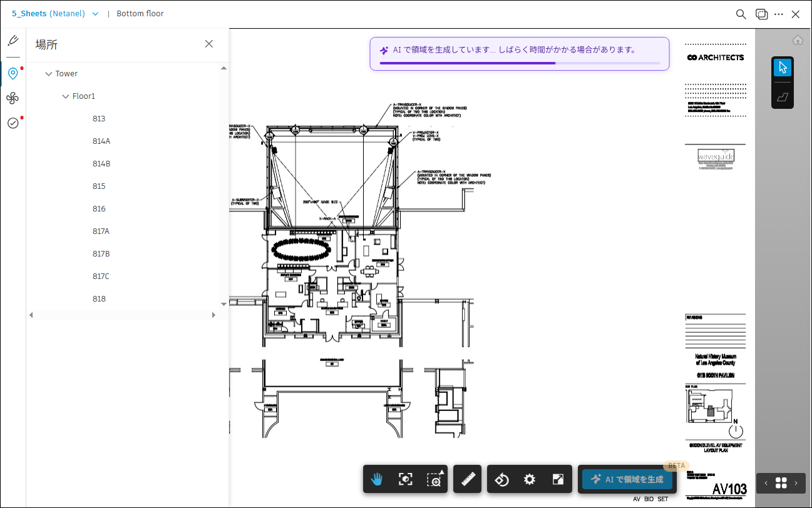Go to the next sheet arrow
The width and height of the screenshot is (812, 508).
tap(796, 483)
